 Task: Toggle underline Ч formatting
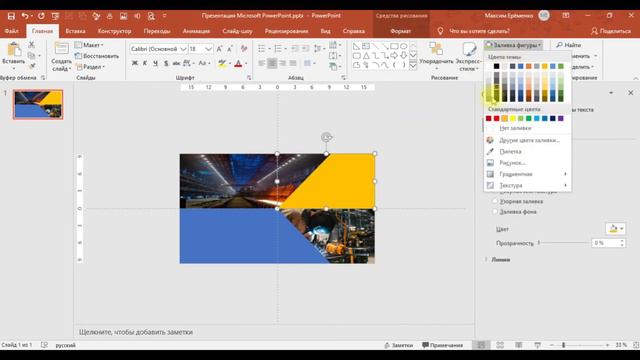155,63
